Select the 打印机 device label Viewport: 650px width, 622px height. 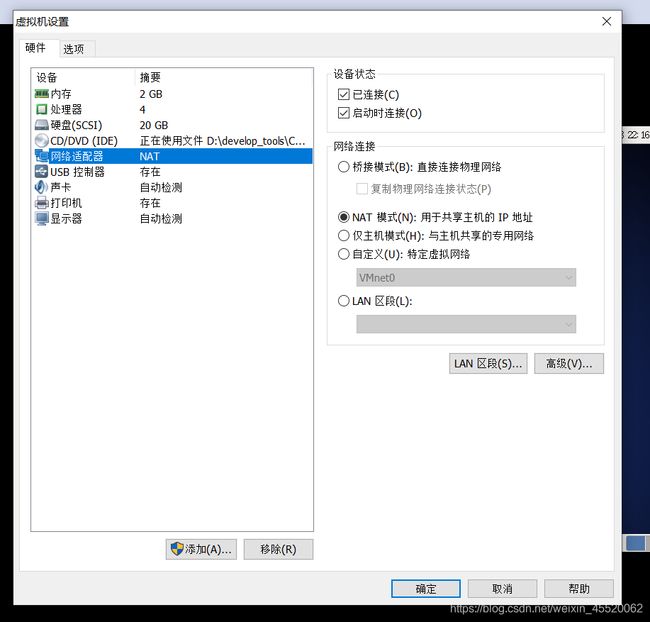66,203
